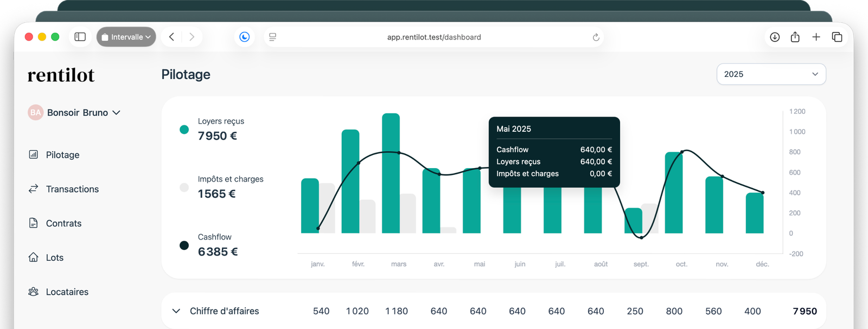
Task: Go to Transactions in sidebar menu
Action: 72,189
